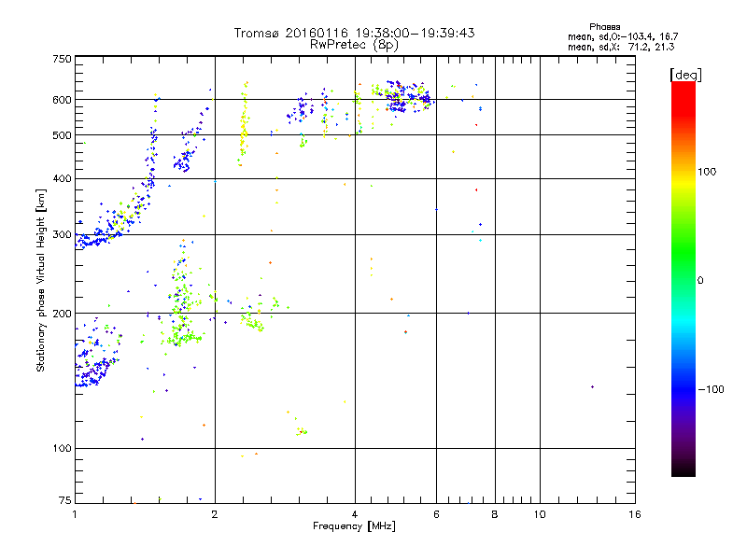
Task: Click the isolated purple point near 13 MHz
Action: (x=592, y=386)
